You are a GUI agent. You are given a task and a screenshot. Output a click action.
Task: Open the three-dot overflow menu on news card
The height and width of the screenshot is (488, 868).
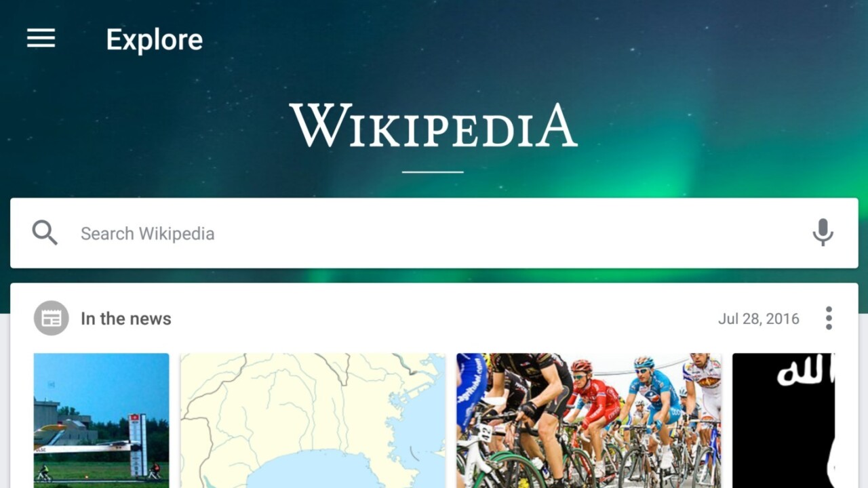coord(828,318)
